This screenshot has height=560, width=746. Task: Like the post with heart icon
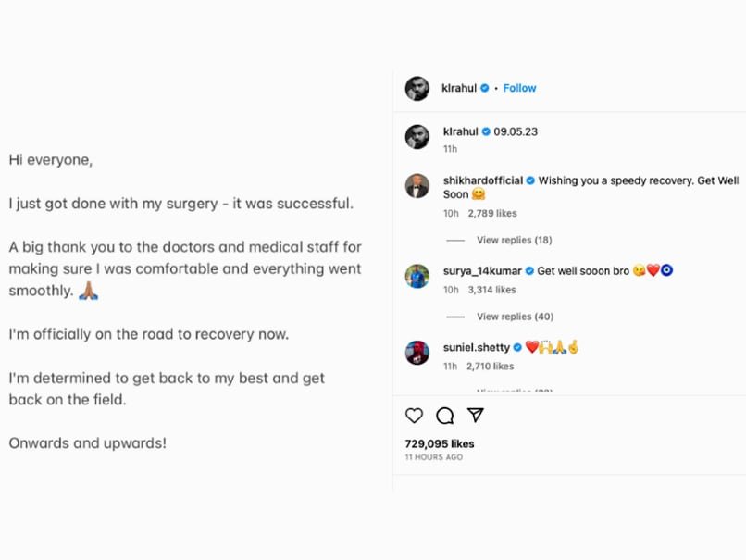tap(414, 416)
